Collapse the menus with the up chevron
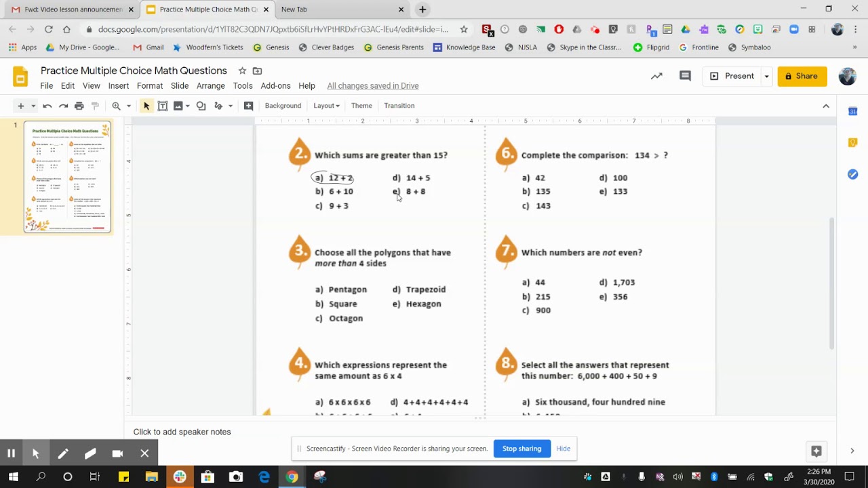The image size is (868, 488). pyautogui.click(x=826, y=106)
